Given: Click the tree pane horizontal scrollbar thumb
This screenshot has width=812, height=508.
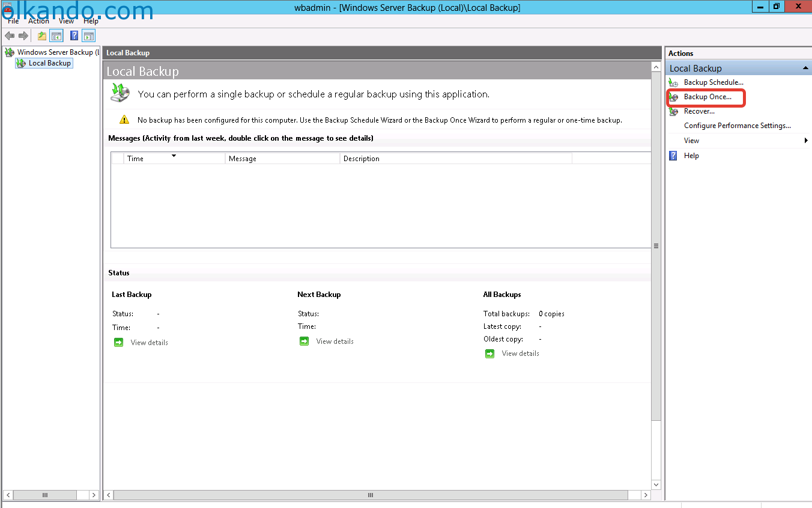Looking at the screenshot, I should point(45,495).
